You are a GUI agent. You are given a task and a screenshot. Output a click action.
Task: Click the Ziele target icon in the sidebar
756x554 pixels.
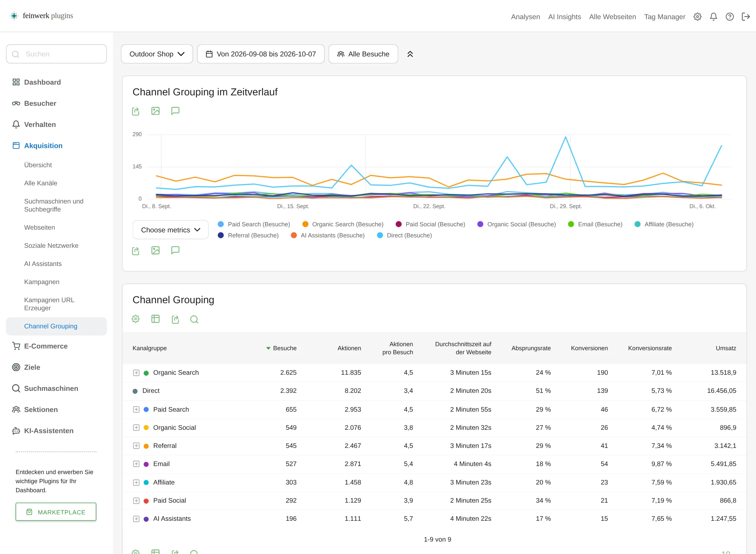click(x=16, y=367)
